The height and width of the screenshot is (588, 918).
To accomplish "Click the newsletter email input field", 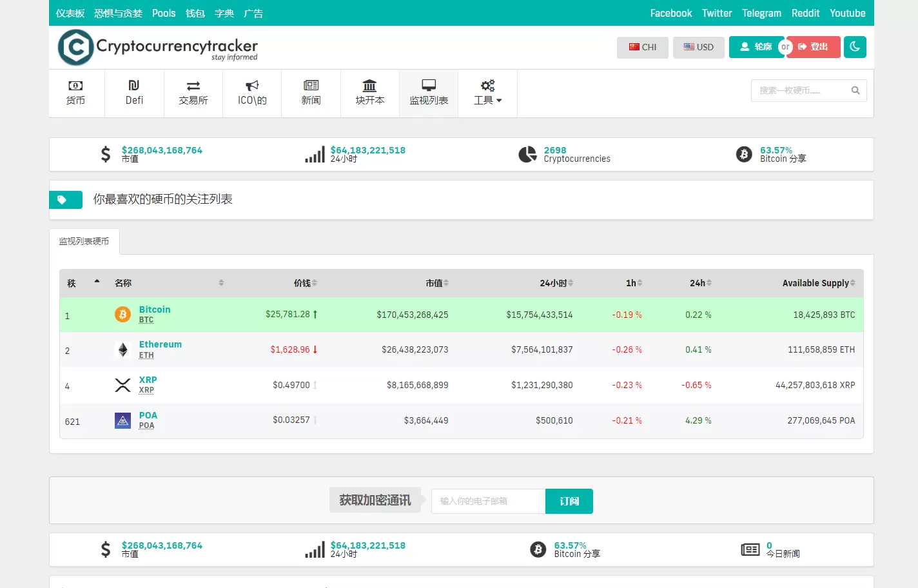I will tap(488, 501).
